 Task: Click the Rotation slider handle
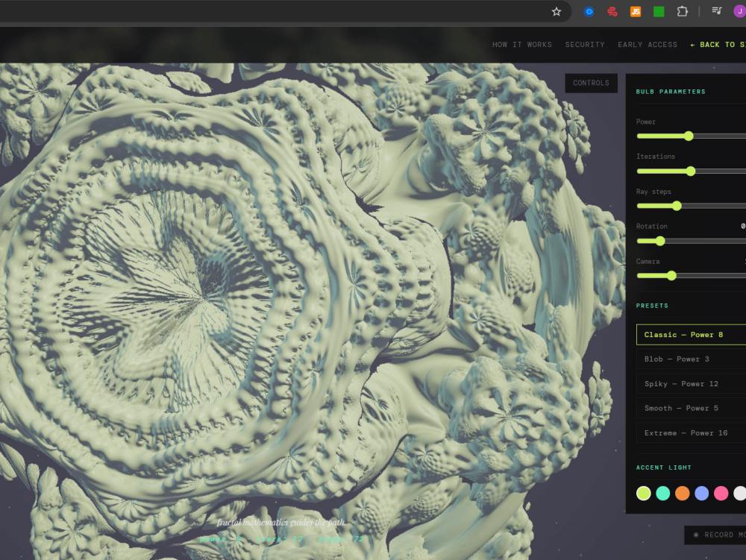point(660,241)
